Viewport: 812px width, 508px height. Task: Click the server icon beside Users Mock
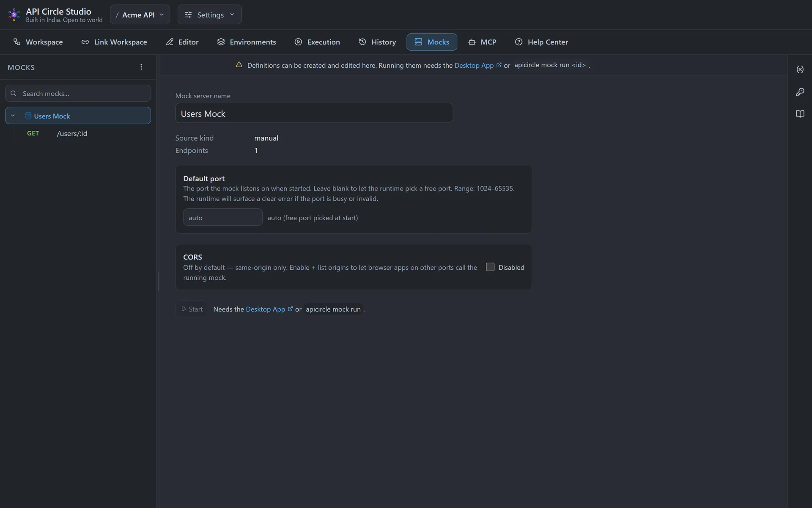pyautogui.click(x=28, y=116)
